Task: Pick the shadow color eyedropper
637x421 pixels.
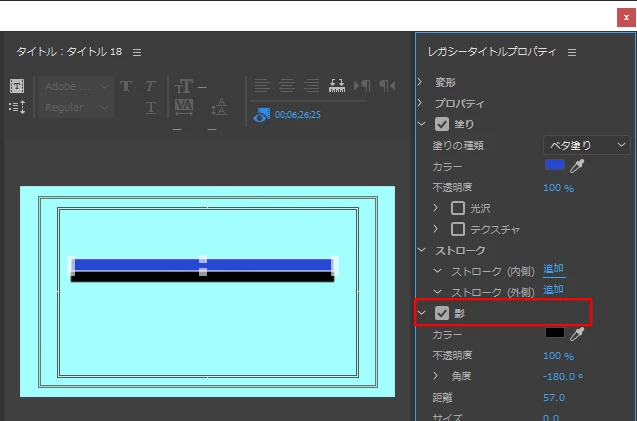Action: pos(577,334)
